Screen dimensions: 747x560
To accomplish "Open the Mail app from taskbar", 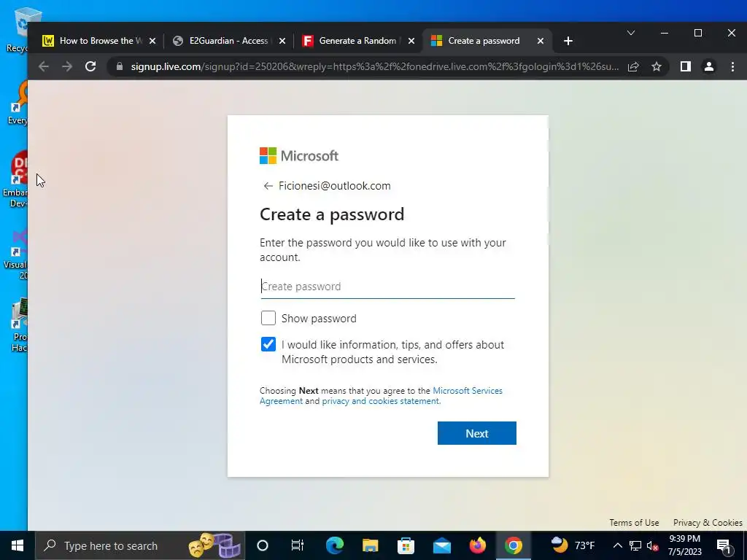I will coord(441,545).
